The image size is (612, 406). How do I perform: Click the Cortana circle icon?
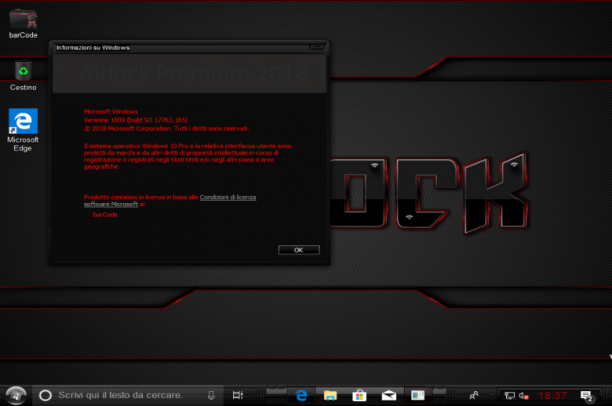pos(45,395)
